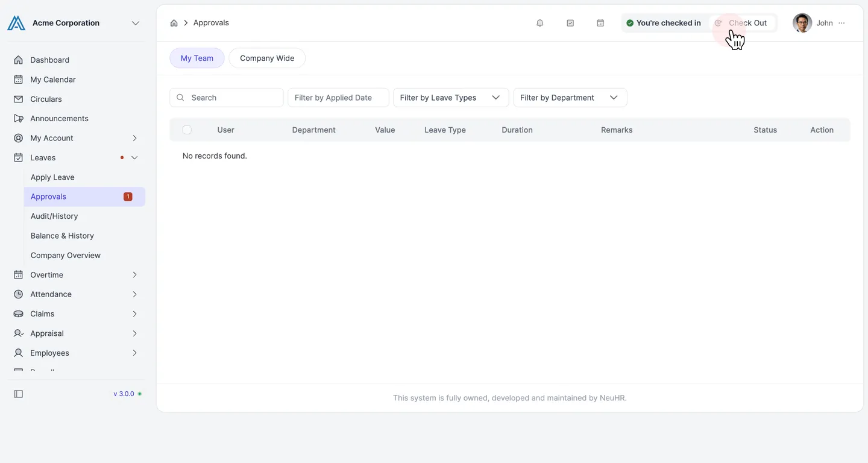Open the calendar icon in top header
This screenshot has width=868, height=463.
600,23
